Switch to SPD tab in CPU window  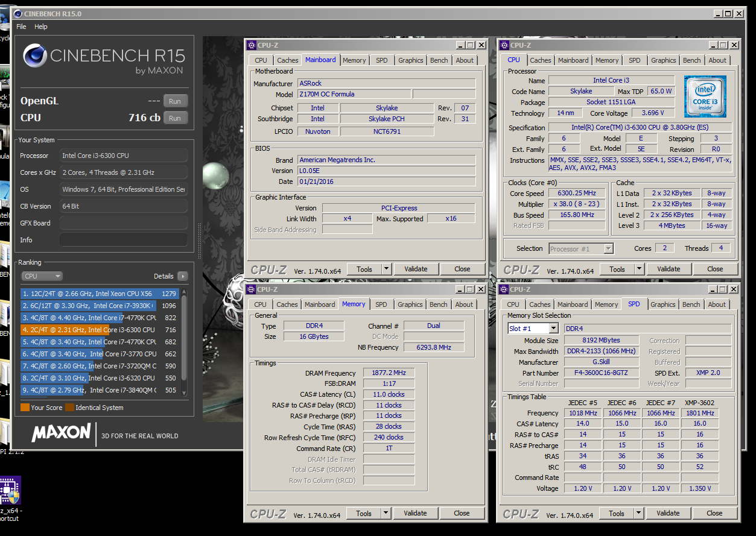[635, 60]
